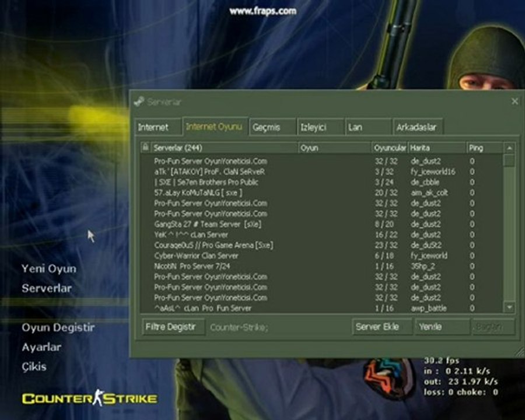Select the Internet Oyunu tab
Image resolution: width=525 pixels, height=420 pixels.
215,127
